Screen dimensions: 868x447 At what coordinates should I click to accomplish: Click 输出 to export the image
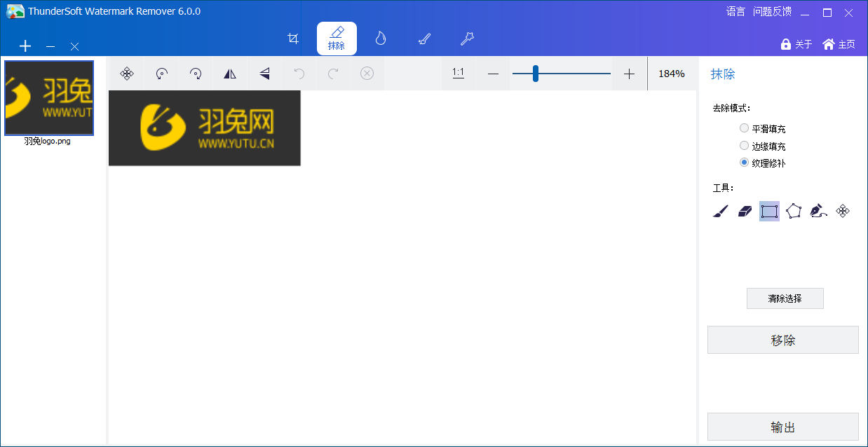tap(782, 427)
